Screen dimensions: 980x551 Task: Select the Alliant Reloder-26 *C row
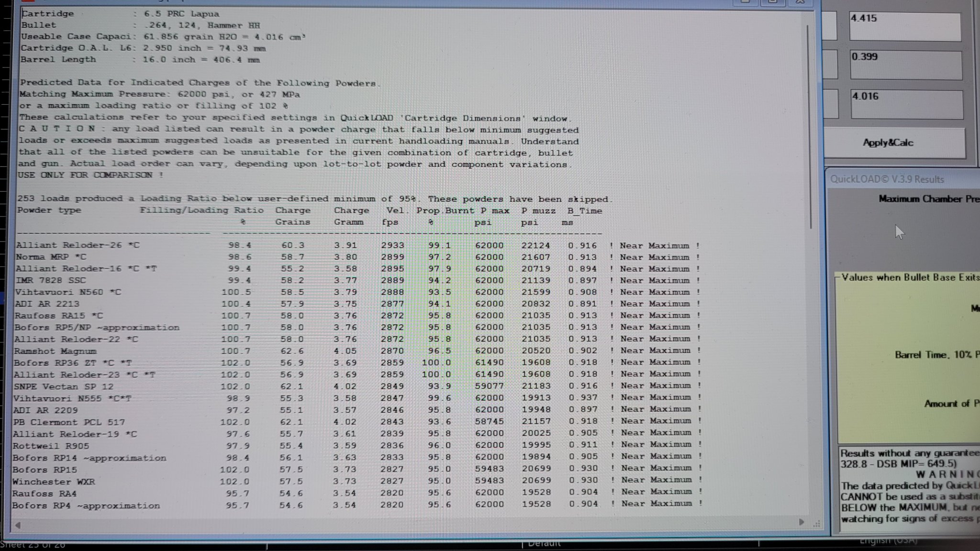click(358, 245)
